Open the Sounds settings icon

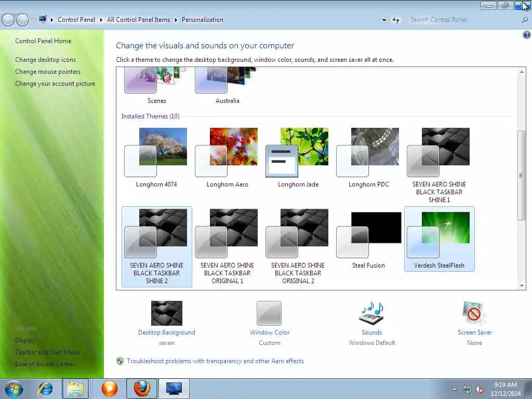[x=371, y=313]
